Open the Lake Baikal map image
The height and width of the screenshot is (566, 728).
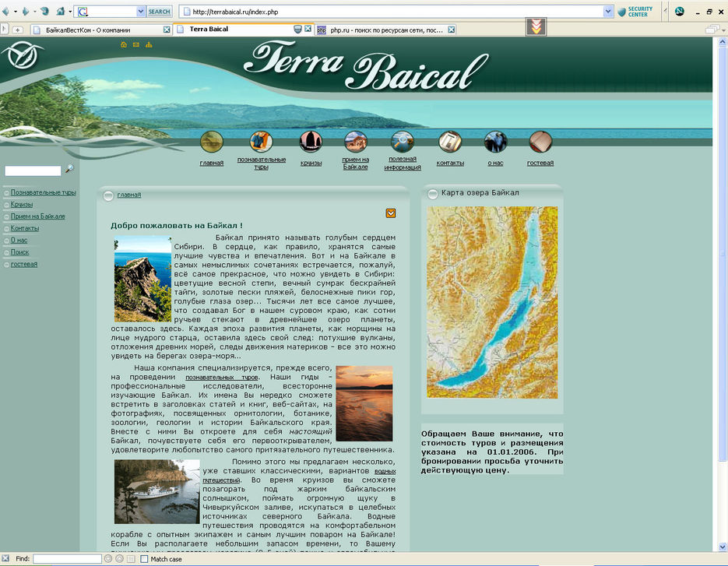[x=492, y=302]
